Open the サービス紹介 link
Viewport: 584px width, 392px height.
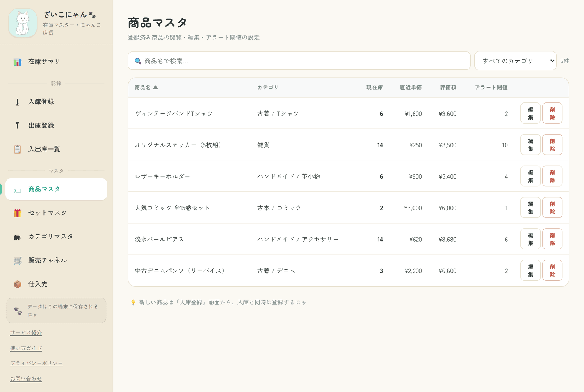26,333
